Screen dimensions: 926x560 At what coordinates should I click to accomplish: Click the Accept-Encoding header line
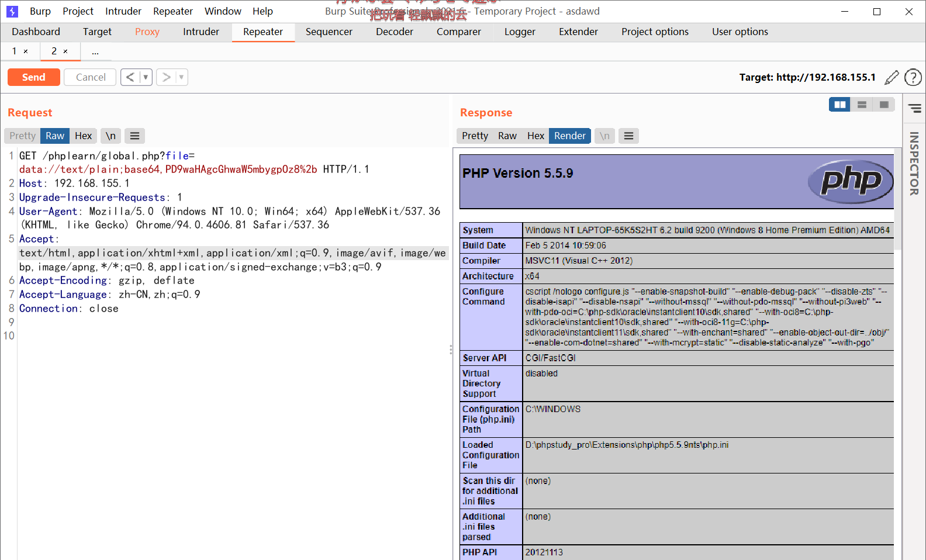point(107,281)
